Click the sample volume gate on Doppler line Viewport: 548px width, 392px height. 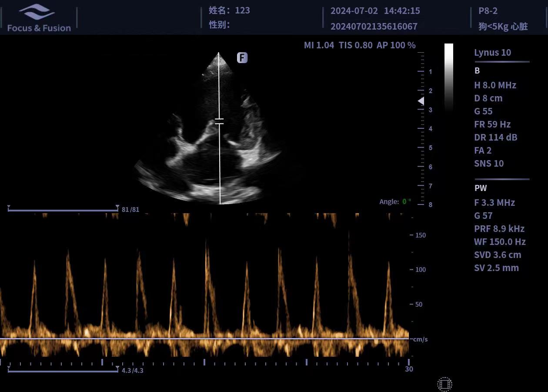219,121
